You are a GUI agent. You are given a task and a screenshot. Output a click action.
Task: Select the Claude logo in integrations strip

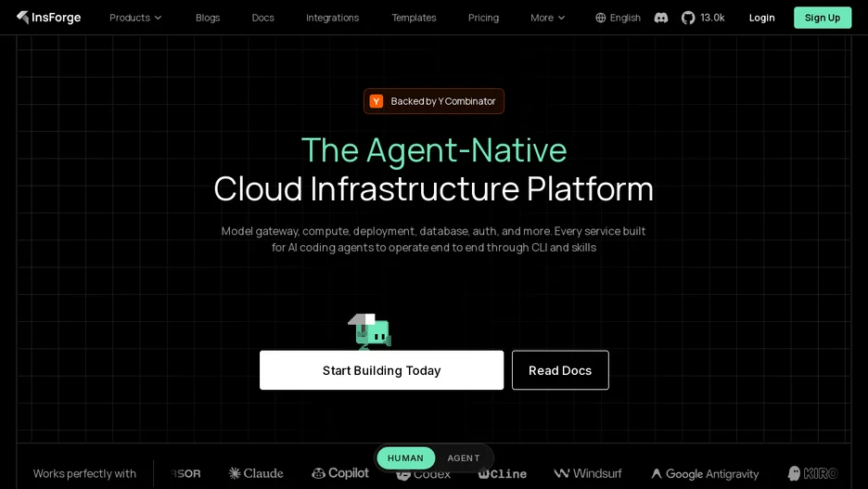(x=256, y=473)
